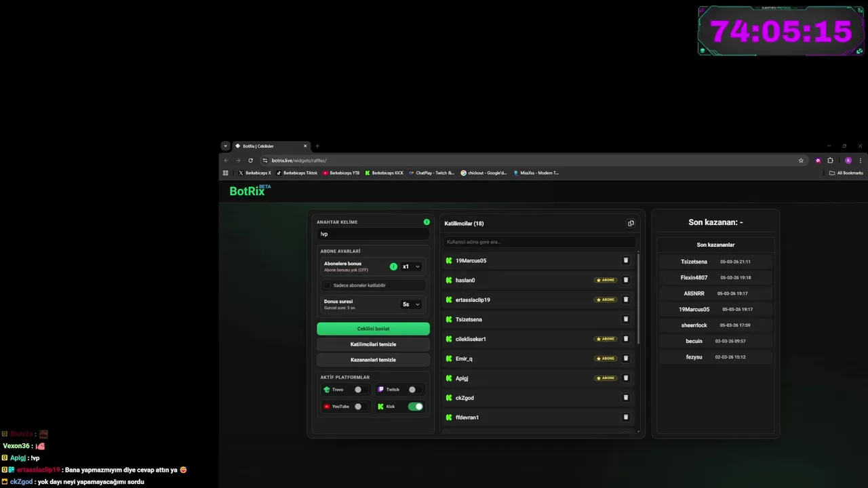Open the x1 subscriber bonus dropdown

coord(411,266)
